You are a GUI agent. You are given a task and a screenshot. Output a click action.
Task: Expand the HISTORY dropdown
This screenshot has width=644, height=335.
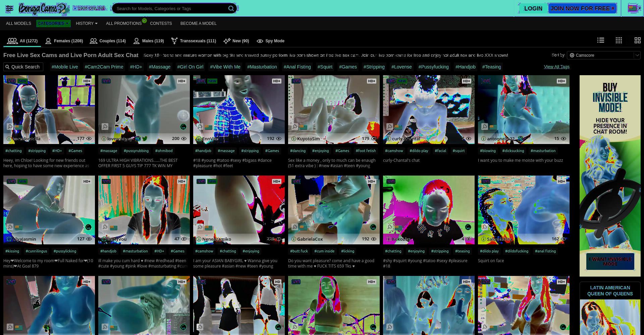(87, 23)
